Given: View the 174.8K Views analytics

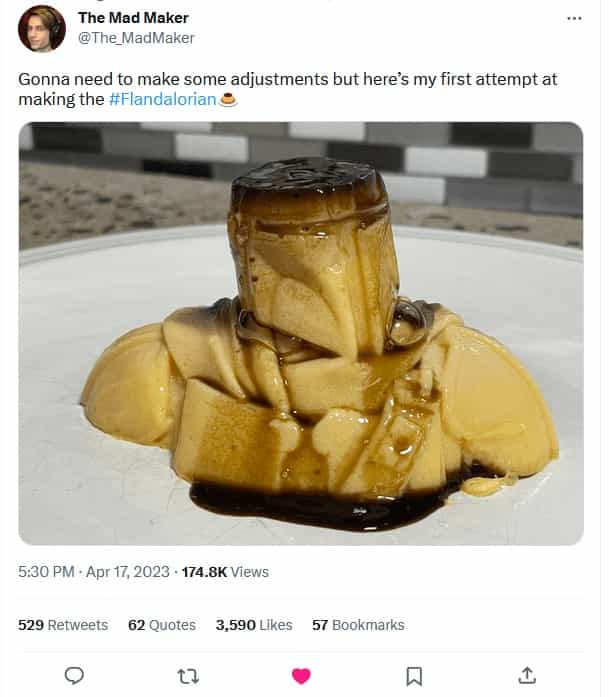Looking at the screenshot, I should coord(225,572).
